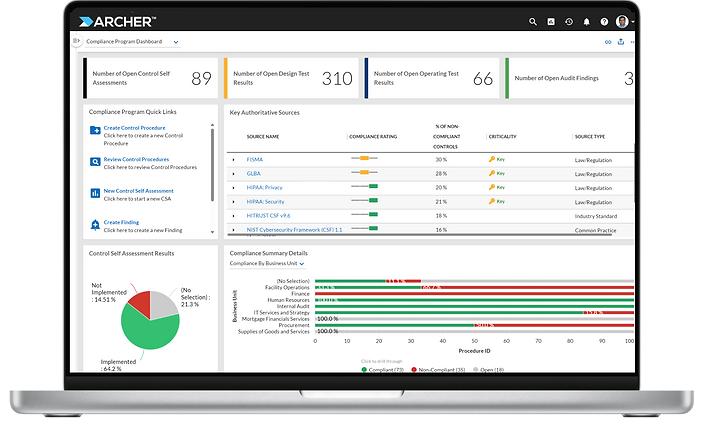Screen dimensions: 704x444
Task: Open the HIPAA: Security source link
Action: pos(265,202)
